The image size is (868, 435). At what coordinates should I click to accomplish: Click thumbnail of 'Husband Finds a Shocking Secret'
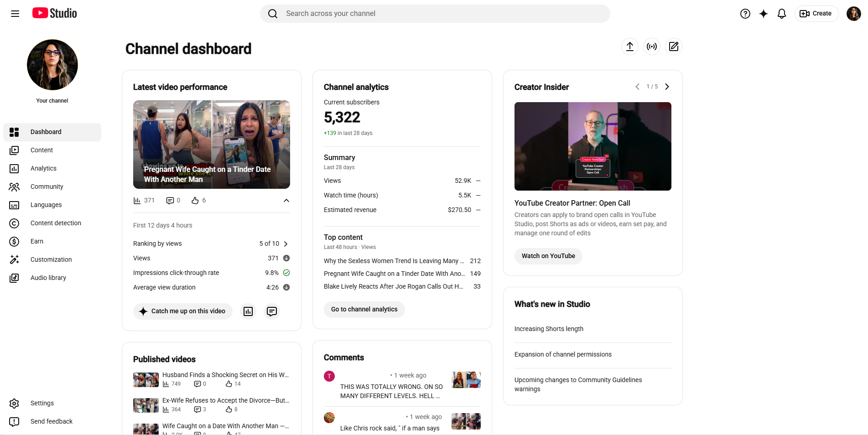[x=146, y=380]
